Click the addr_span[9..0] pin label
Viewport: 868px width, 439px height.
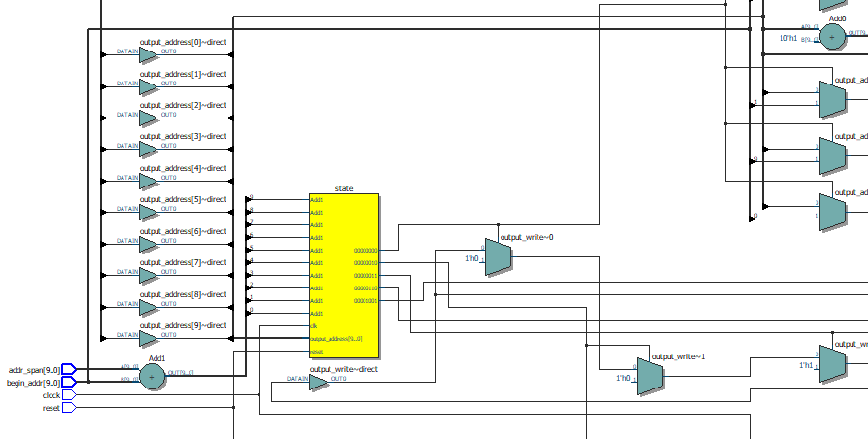(34, 370)
